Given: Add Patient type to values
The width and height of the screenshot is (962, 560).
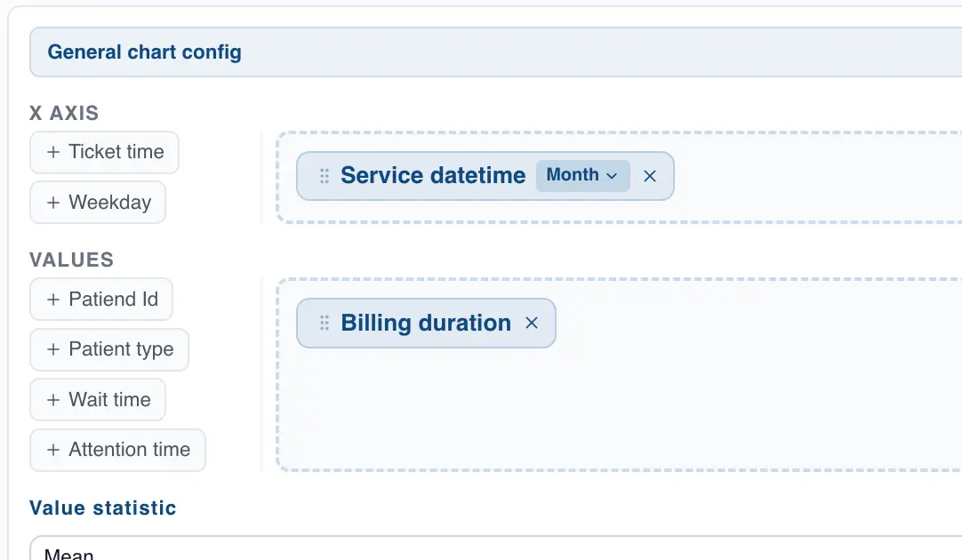Looking at the screenshot, I should 121,349.
